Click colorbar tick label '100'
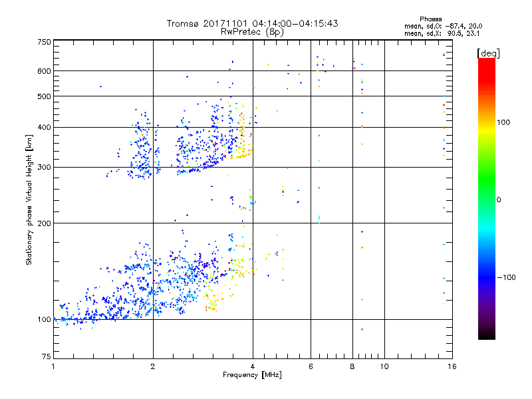This screenshot has width=532, height=399. click(x=503, y=122)
